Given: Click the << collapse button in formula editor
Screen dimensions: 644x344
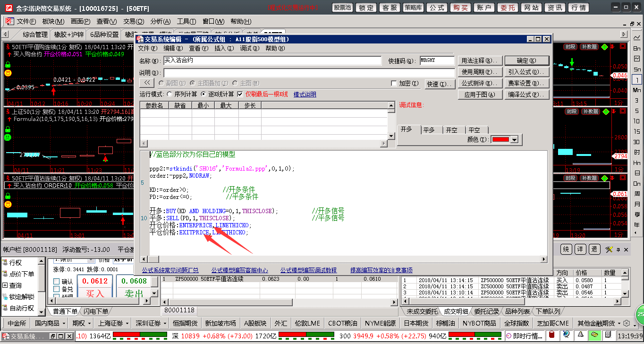Looking at the screenshot, I should [147, 83].
